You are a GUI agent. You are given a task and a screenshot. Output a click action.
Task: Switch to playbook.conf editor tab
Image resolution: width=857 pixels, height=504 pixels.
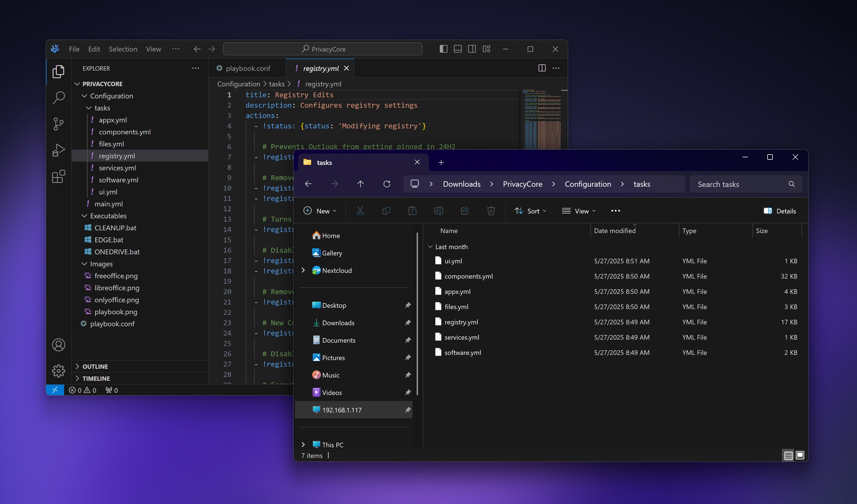(247, 68)
